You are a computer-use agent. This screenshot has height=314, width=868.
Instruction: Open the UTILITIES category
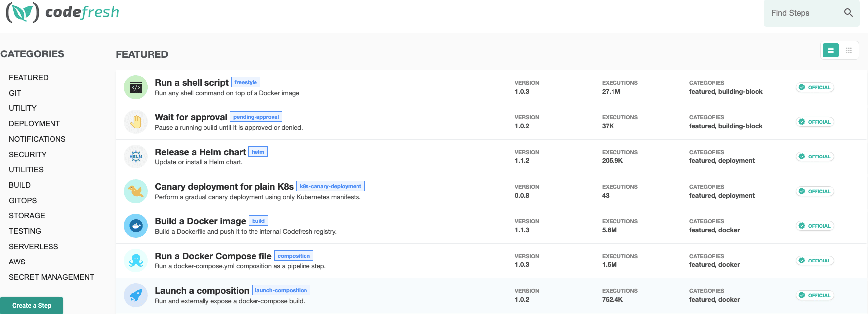[x=26, y=170]
